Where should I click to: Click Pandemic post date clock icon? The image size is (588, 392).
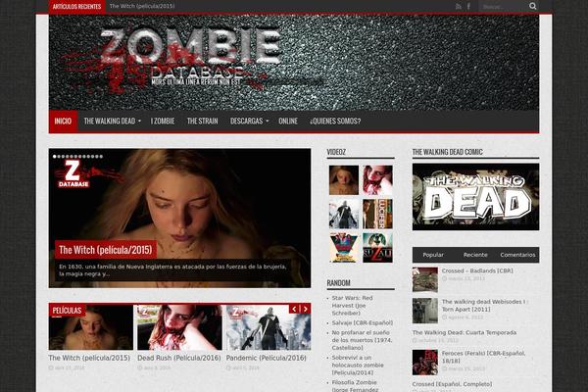tap(228, 367)
